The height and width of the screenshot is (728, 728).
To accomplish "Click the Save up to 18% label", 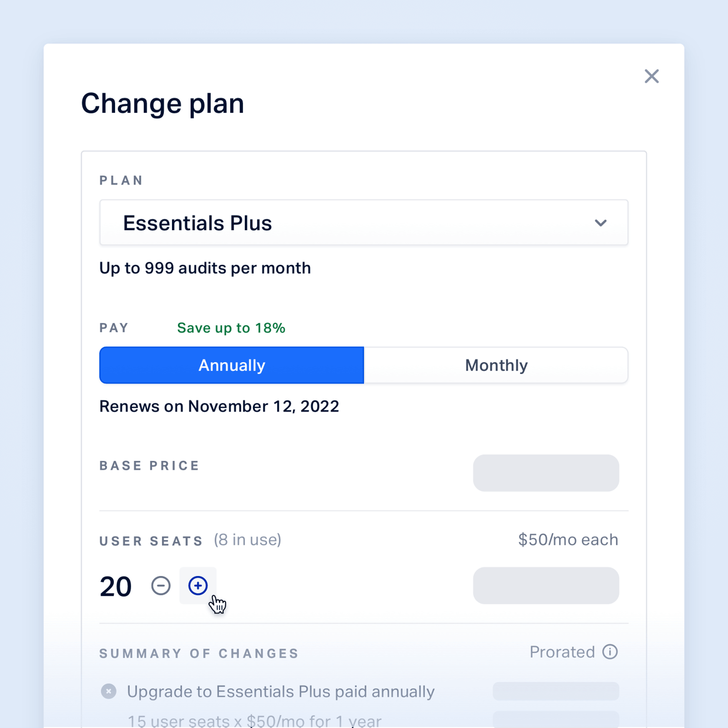I will click(231, 328).
